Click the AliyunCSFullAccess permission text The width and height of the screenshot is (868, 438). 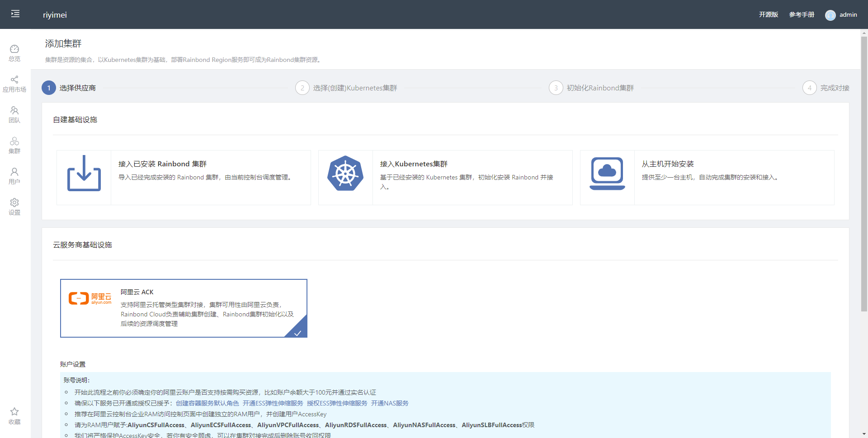tap(156, 425)
